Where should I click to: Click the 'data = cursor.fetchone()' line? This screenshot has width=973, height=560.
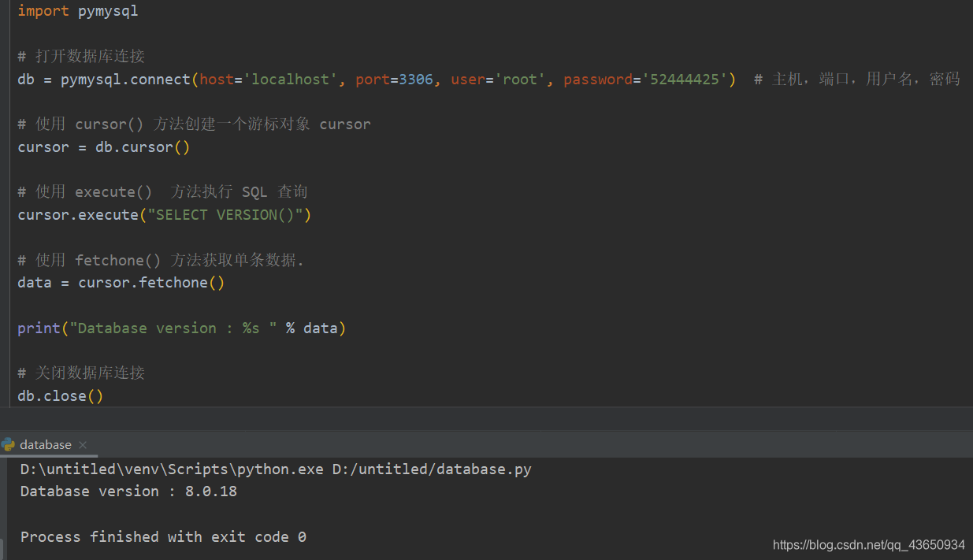pyautogui.click(x=121, y=283)
